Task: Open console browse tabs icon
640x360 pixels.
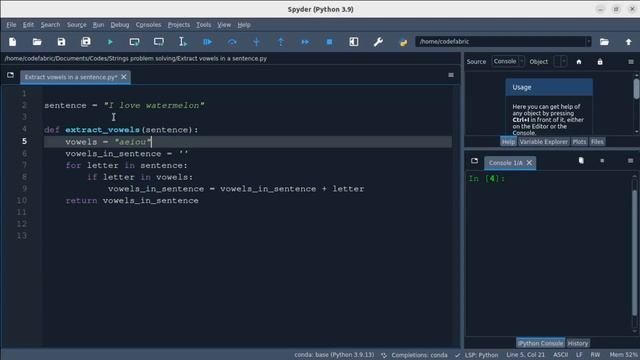Action: pos(474,161)
